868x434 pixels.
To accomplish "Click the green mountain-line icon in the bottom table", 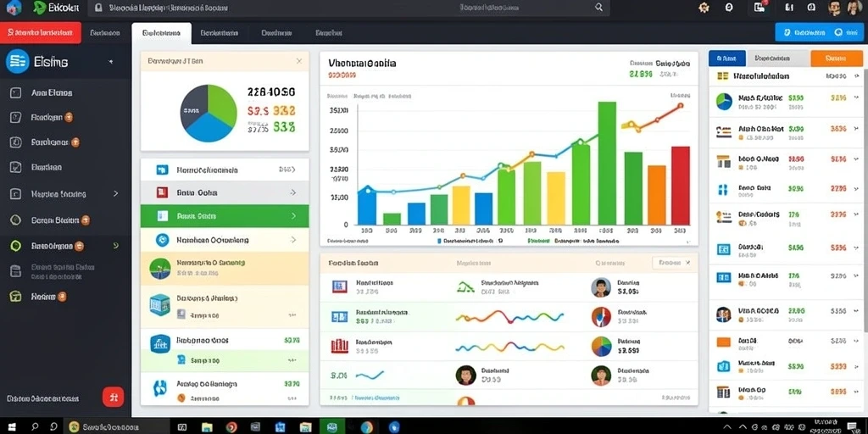I will click(x=465, y=287).
